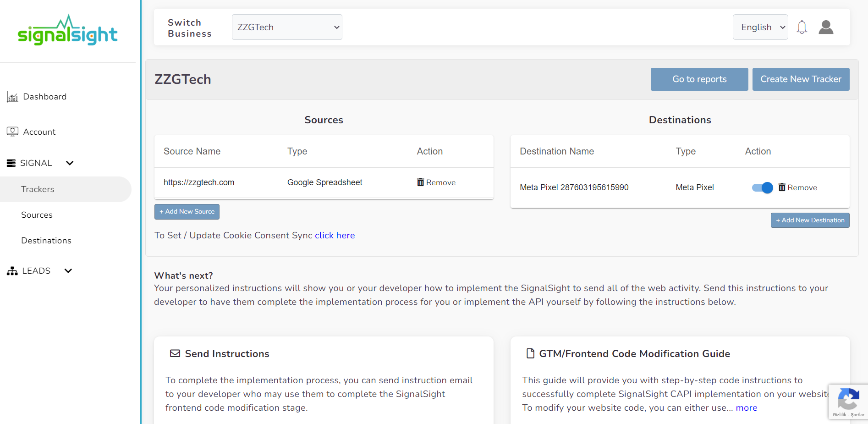Click the https://zzgtech.com source name
Screen dimensions: 868x424
(199, 182)
